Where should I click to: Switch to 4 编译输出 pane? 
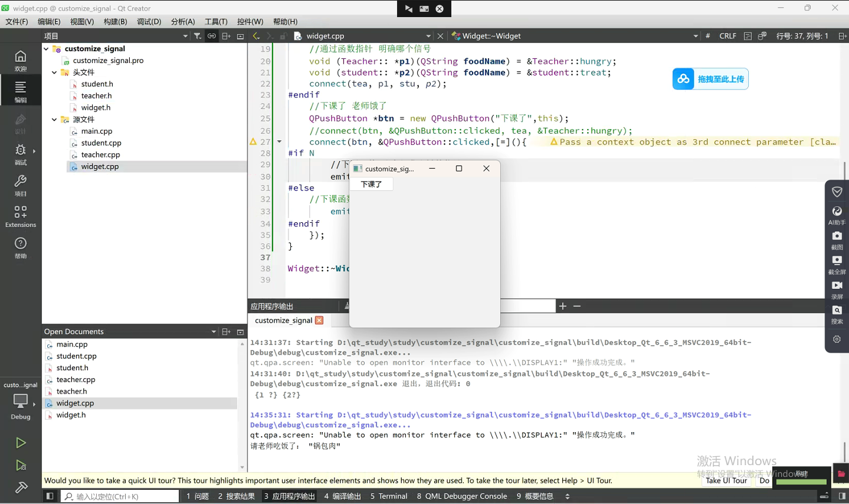tap(342, 496)
